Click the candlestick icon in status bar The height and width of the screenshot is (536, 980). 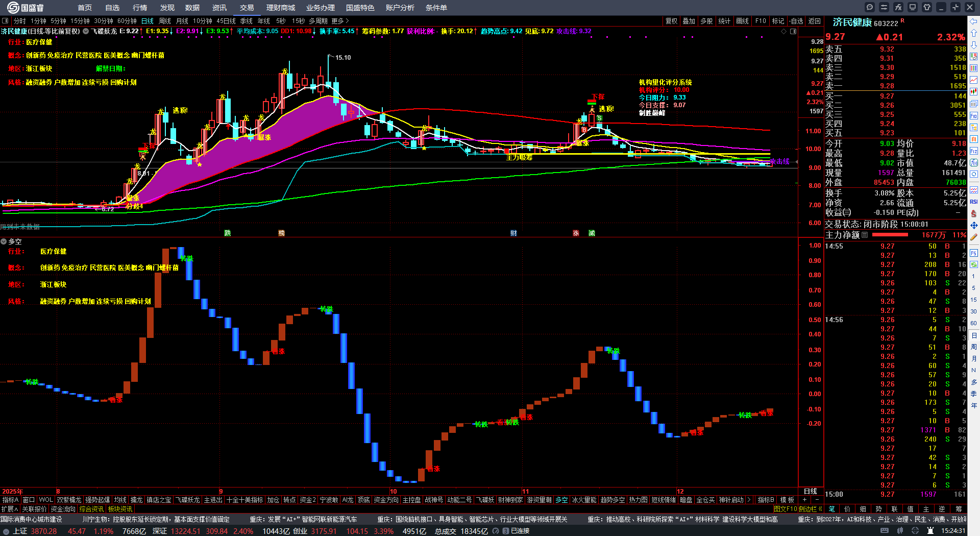click(901, 531)
